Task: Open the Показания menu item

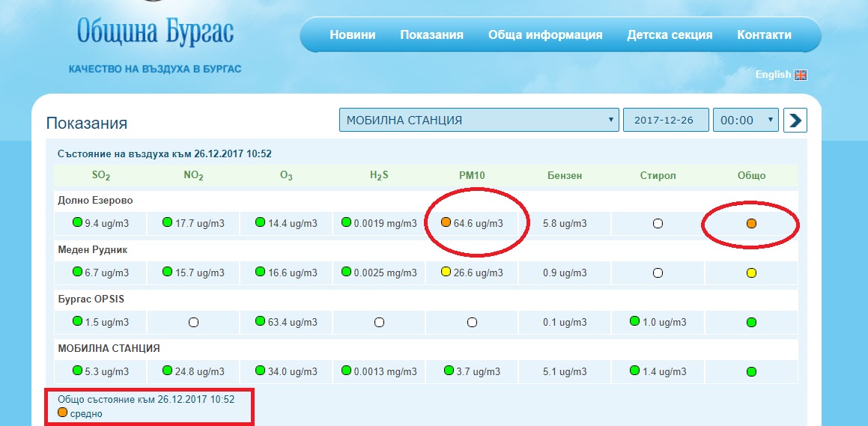Action: pyautogui.click(x=432, y=35)
